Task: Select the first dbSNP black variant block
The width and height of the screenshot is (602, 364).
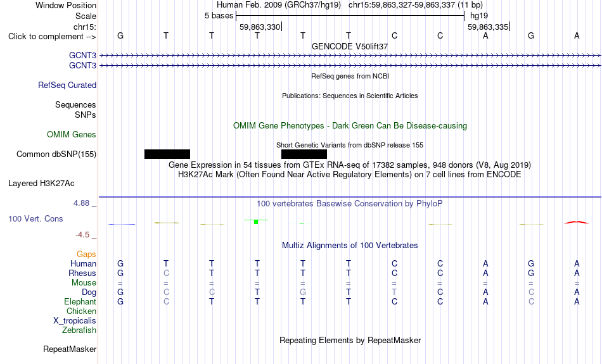Action: (x=167, y=154)
